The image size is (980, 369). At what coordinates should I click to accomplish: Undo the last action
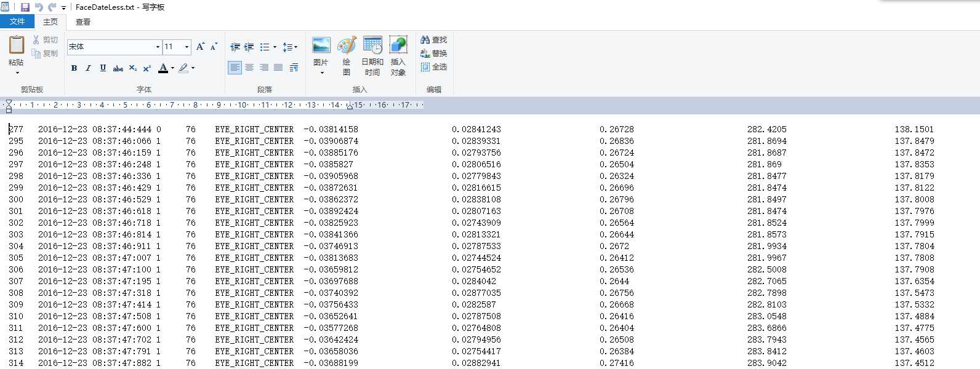39,7
